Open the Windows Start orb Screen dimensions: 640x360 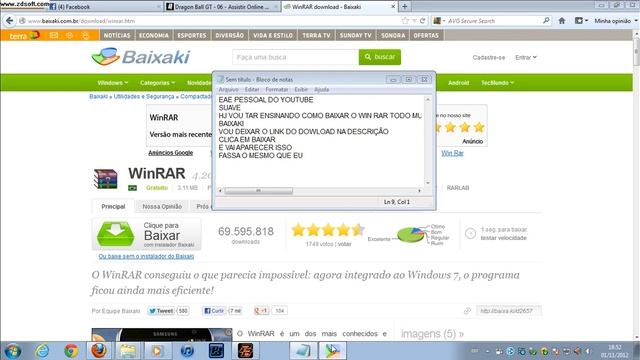tap(13, 351)
